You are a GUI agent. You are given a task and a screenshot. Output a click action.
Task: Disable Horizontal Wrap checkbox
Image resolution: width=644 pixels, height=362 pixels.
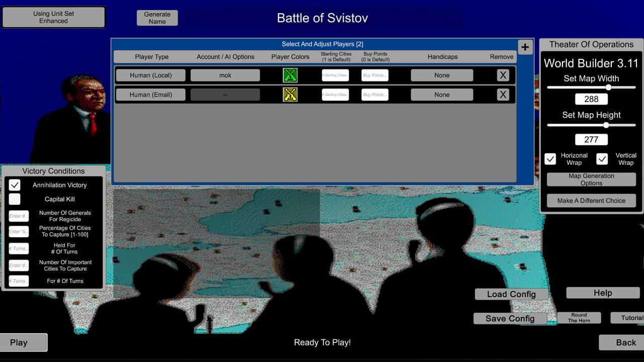point(550,159)
